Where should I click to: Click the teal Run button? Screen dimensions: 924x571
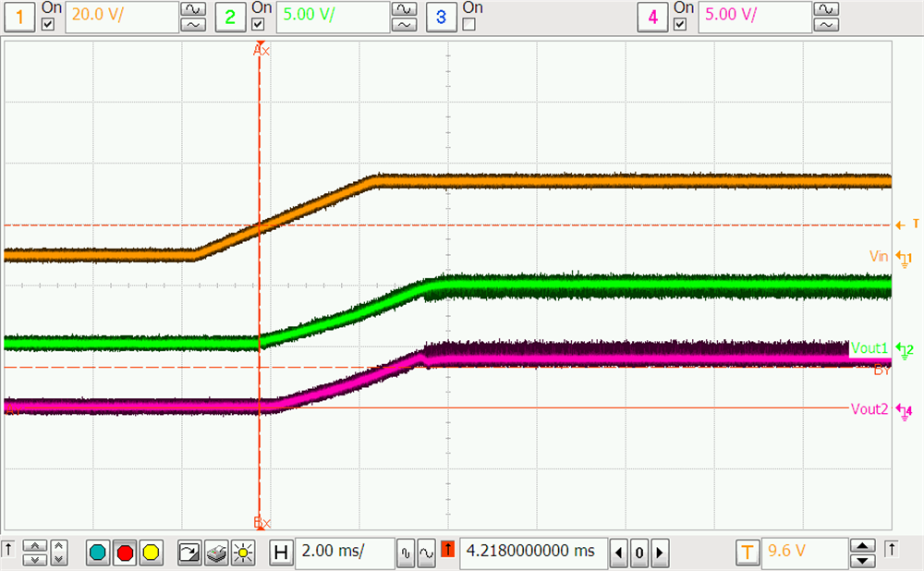[97, 553]
